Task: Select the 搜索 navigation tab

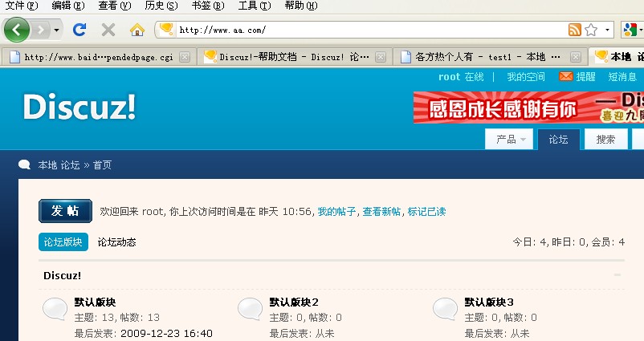Action: pyautogui.click(x=605, y=140)
